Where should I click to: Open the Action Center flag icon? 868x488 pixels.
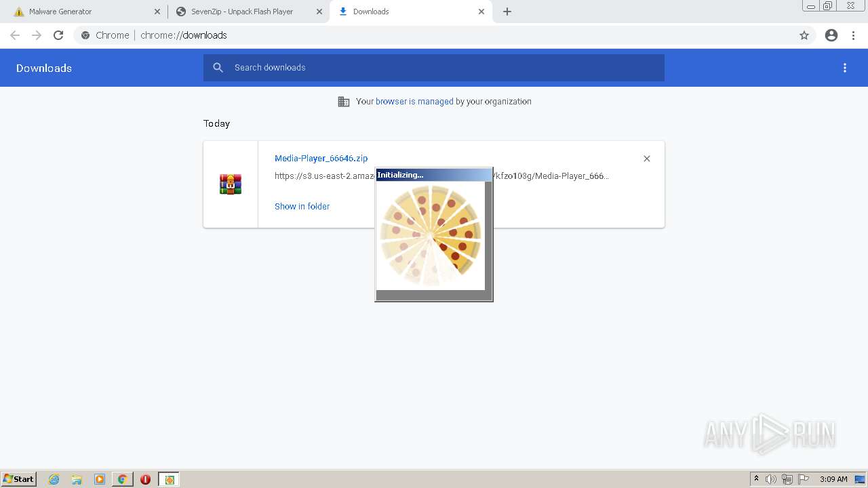pos(804,479)
